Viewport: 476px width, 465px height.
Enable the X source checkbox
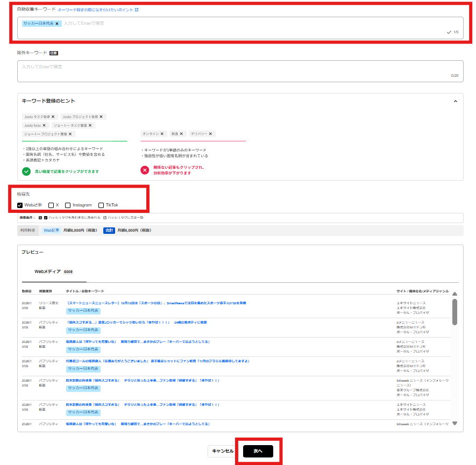click(51, 205)
